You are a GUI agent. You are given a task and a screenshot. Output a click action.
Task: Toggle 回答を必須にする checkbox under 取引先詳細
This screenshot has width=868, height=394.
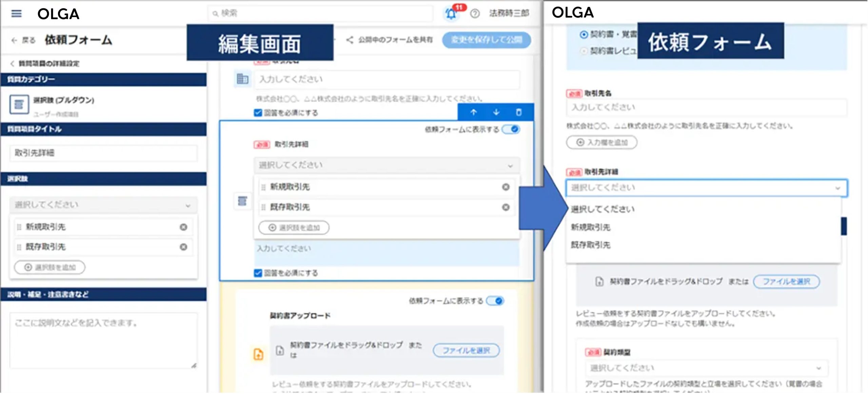tap(258, 273)
